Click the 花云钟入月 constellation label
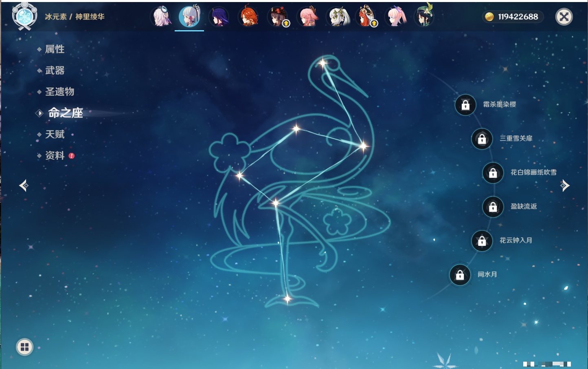 (x=516, y=240)
